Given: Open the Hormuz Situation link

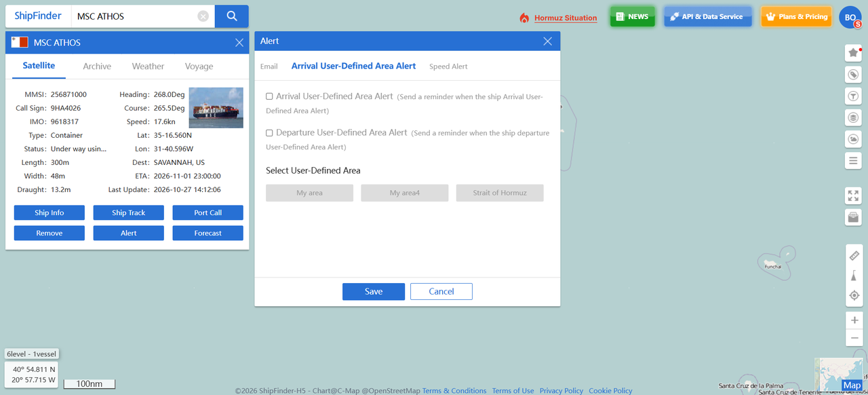Looking at the screenshot, I should (x=566, y=18).
